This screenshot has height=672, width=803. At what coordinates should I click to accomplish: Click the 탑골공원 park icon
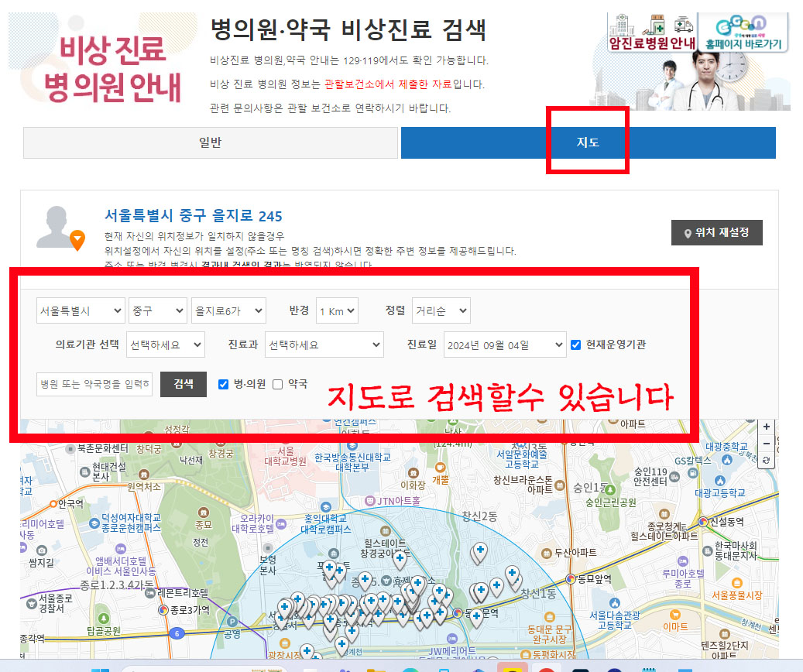tap(104, 619)
